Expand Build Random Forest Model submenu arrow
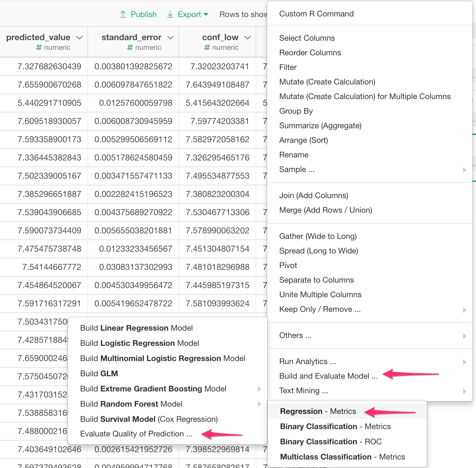 [x=259, y=404]
